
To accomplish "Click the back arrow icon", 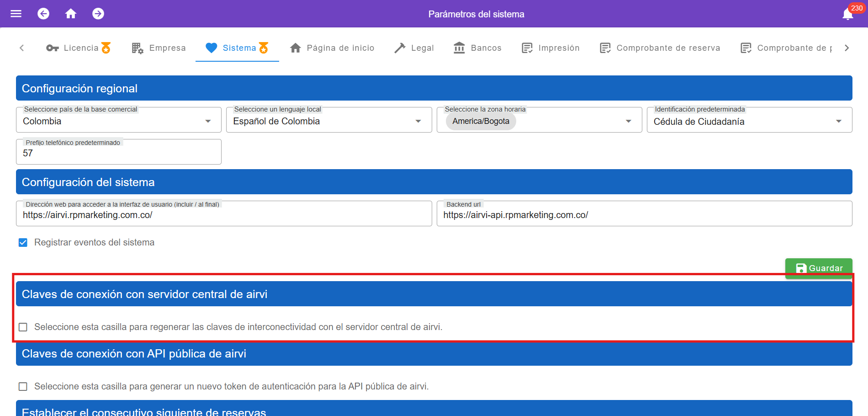I will pos(43,14).
